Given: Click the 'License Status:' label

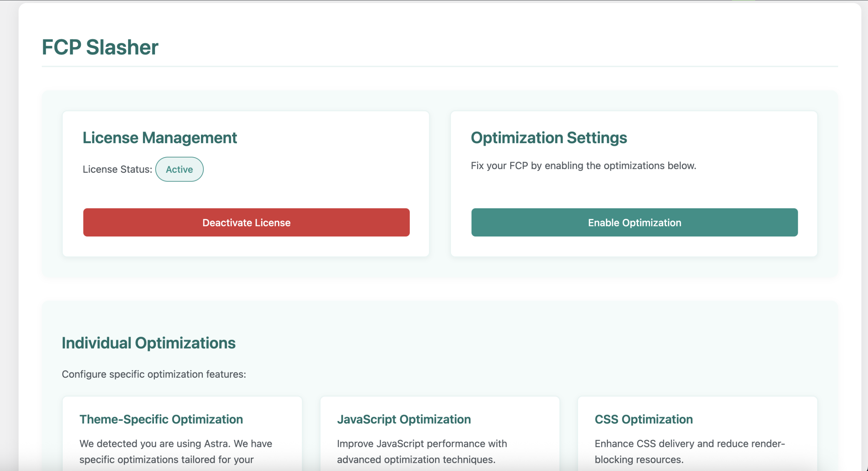Looking at the screenshot, I should click(117, 169).
